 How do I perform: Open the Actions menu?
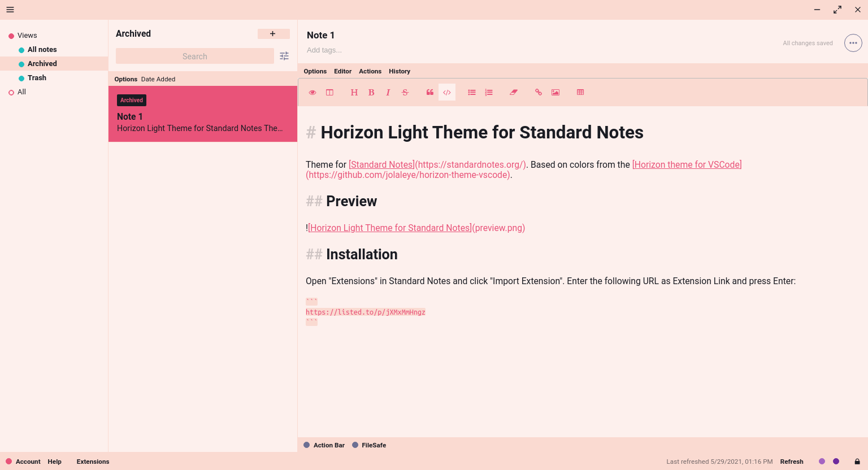pos(370,71)
